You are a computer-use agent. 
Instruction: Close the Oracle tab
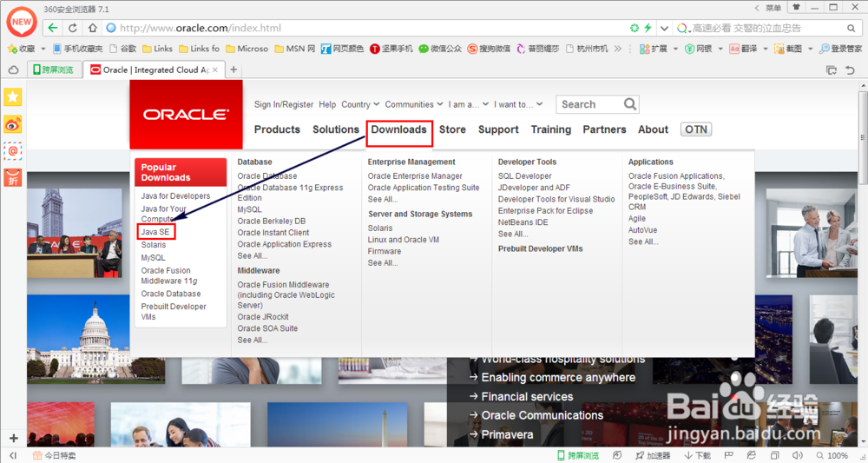pos(215,69)
